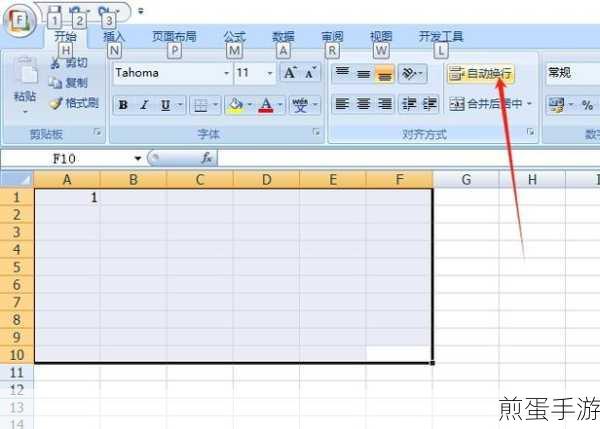Click the Name Box showing F10
This screenshot has height=429, width=600.
(x=65, y=158)
